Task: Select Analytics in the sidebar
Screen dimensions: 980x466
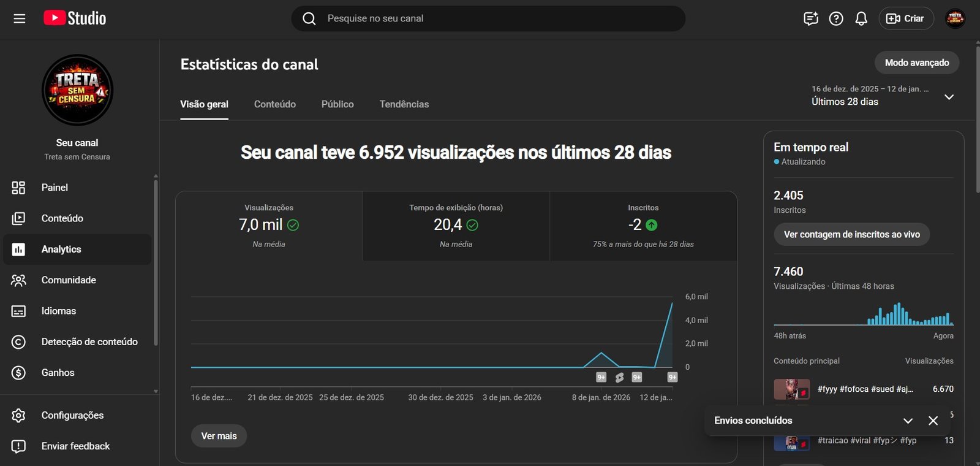Action: (77, 249)
